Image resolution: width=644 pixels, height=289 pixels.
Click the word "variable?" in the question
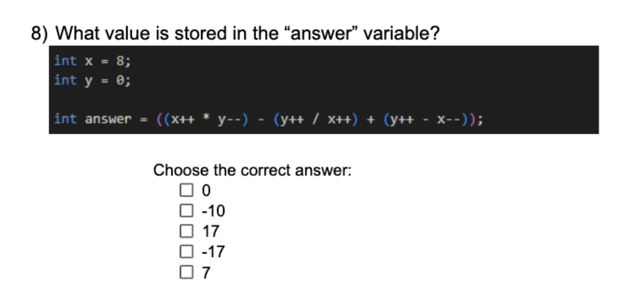pos(401,34)
